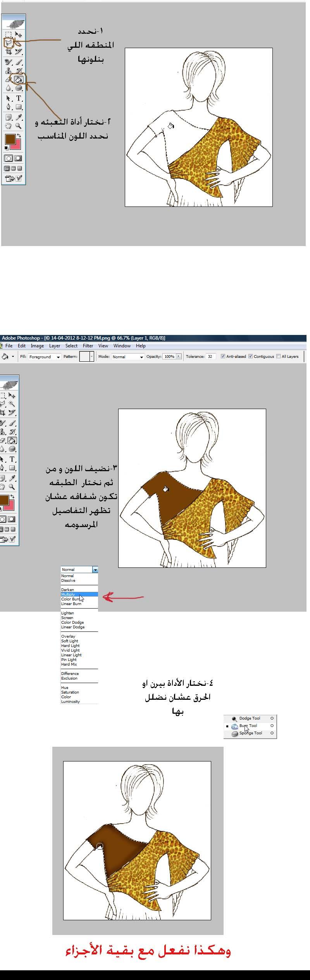Pick the Crop tool in the top toolbox
This screenshot has width=310, height=980.
pyautogui.click(x=9, y=51)
